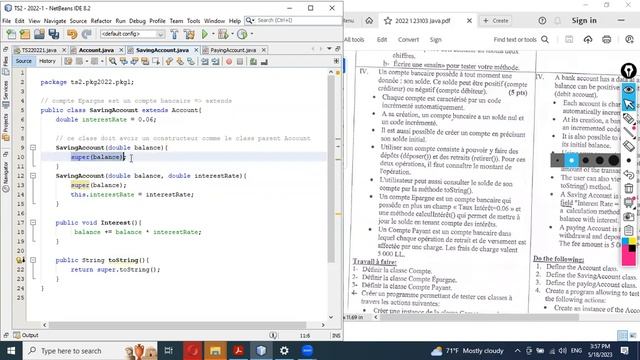Screen dimensions: 640x360
Task: Click the red Start Macro Recording icon
Action: pyautogui.click(x=229, y=62)
